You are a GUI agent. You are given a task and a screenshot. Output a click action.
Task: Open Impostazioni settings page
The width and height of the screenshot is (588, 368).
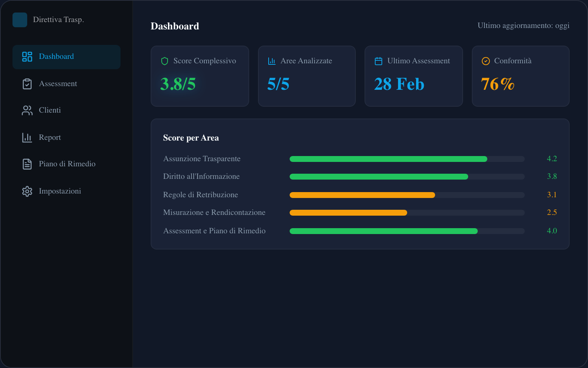(60, 191)
